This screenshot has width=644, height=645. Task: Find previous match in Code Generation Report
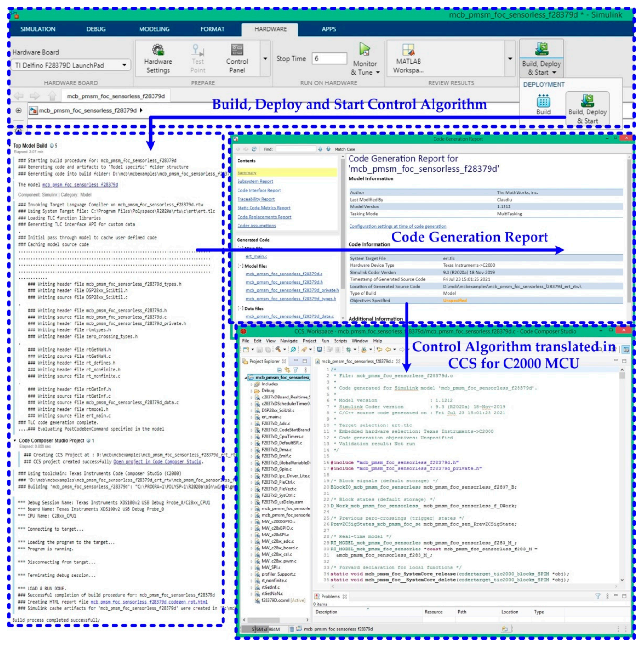tap(320, 149)
